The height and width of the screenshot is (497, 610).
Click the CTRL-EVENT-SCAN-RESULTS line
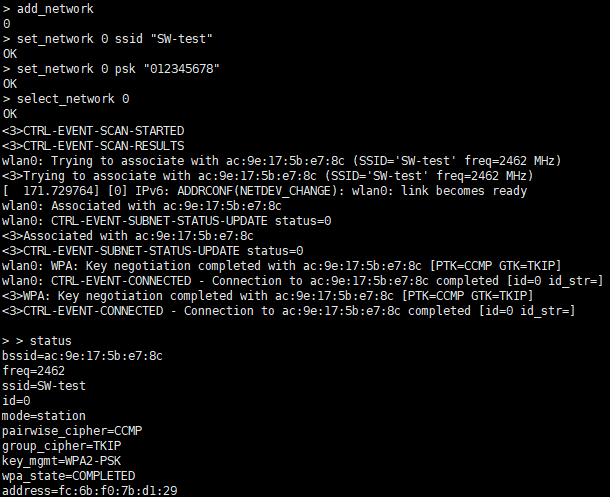(93, 146)
